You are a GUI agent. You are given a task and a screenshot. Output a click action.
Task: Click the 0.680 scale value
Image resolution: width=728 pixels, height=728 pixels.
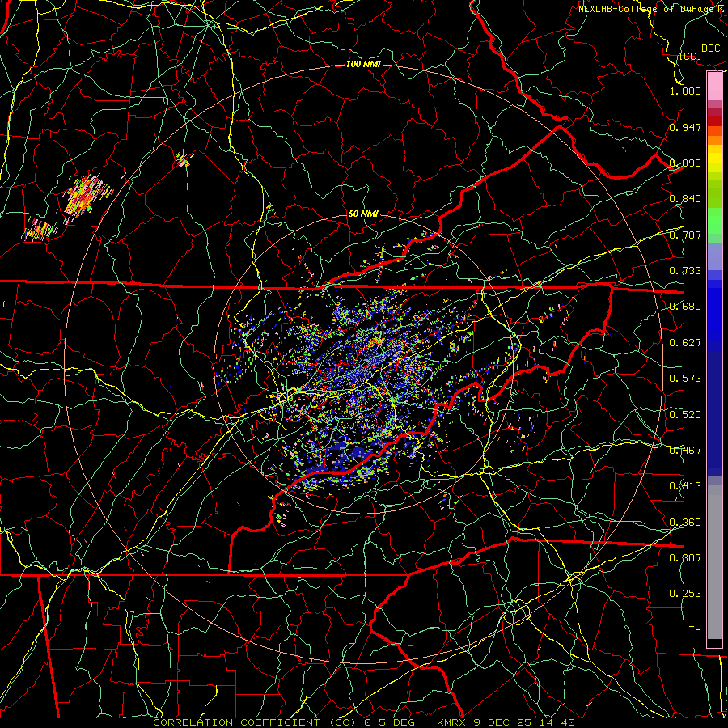coord(685,307)
